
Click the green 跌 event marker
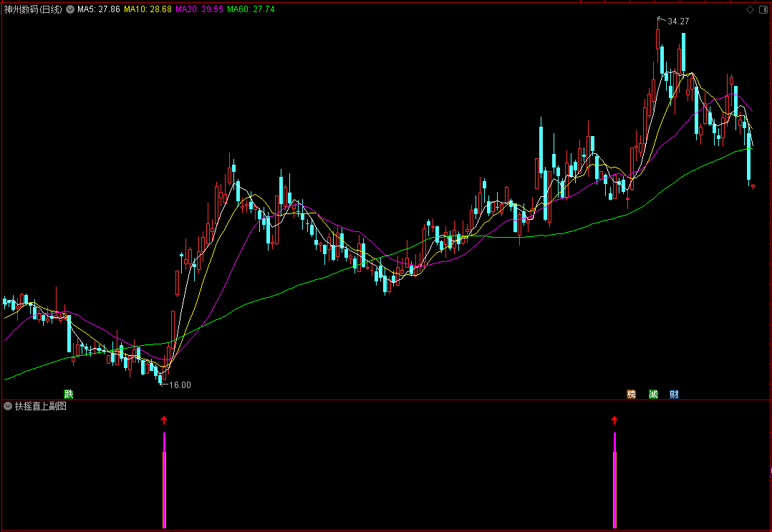click(x=69, y=394)
